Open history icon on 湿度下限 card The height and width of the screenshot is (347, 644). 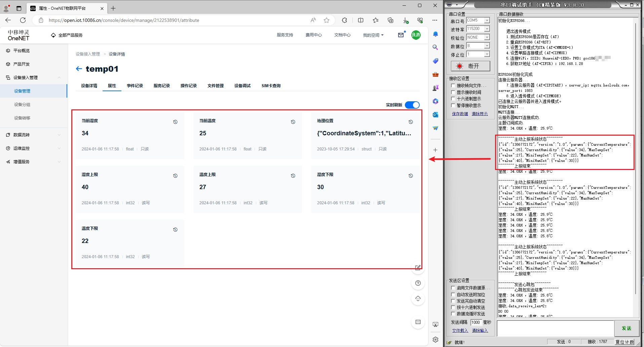point(411,176)
